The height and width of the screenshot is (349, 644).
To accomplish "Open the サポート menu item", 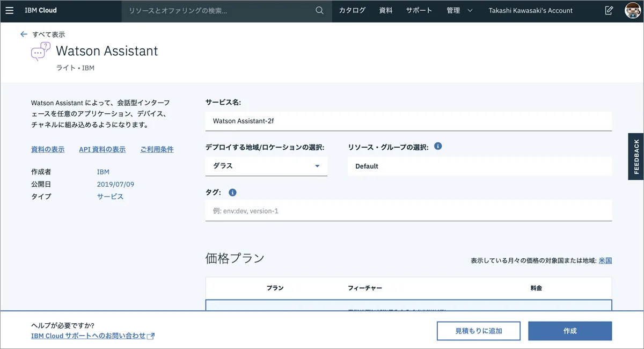I will pyautogui.click(x=419, y=10).
